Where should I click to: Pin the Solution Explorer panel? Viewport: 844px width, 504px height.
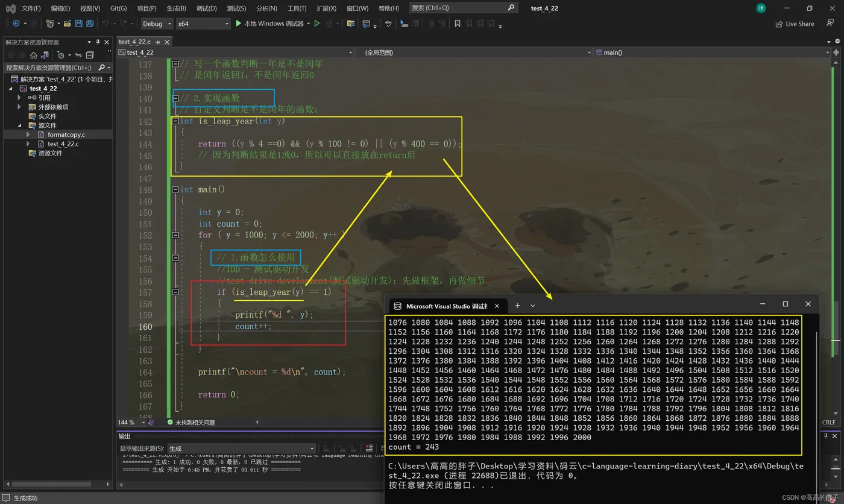tap(98, 42)
